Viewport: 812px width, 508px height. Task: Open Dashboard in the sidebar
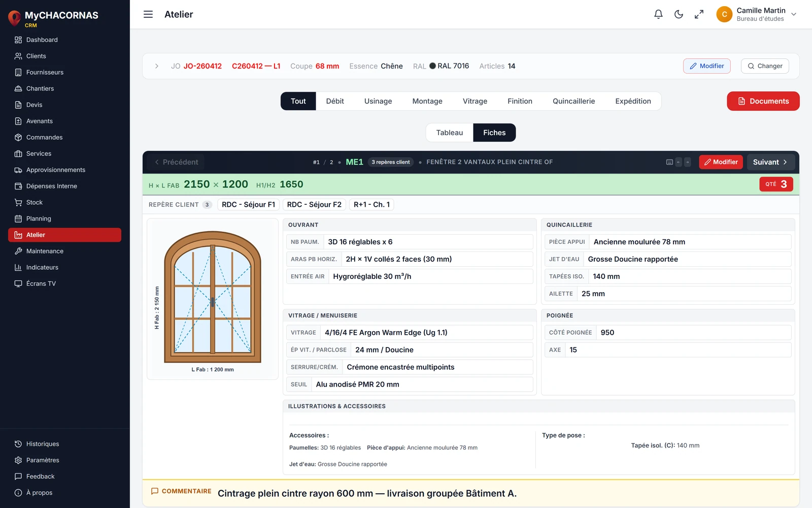(64, 40)
